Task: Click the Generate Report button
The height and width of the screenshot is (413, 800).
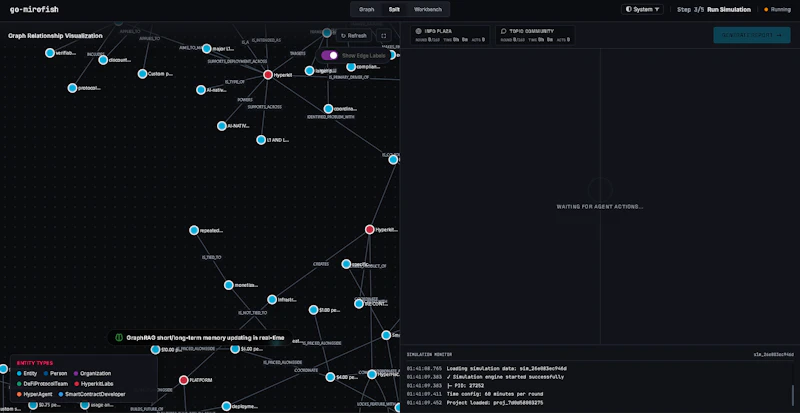Action: click(x=752, y=35)
